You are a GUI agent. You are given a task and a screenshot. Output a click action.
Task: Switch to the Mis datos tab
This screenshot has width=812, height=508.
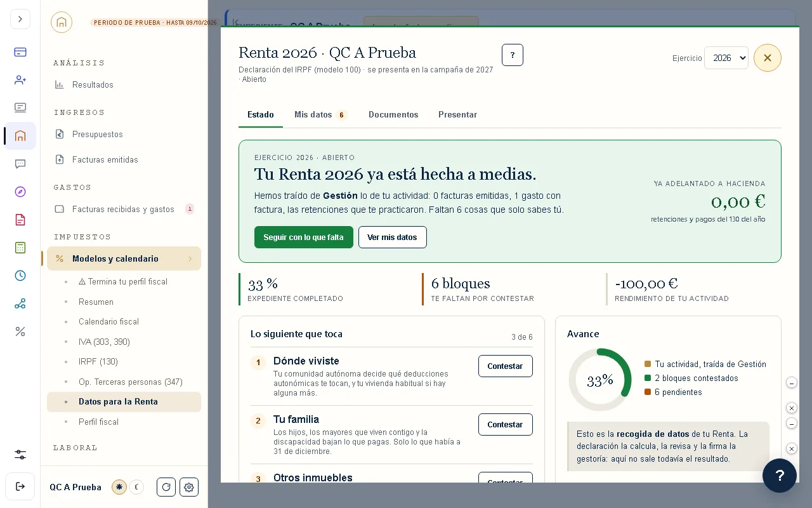coord(320,115)
